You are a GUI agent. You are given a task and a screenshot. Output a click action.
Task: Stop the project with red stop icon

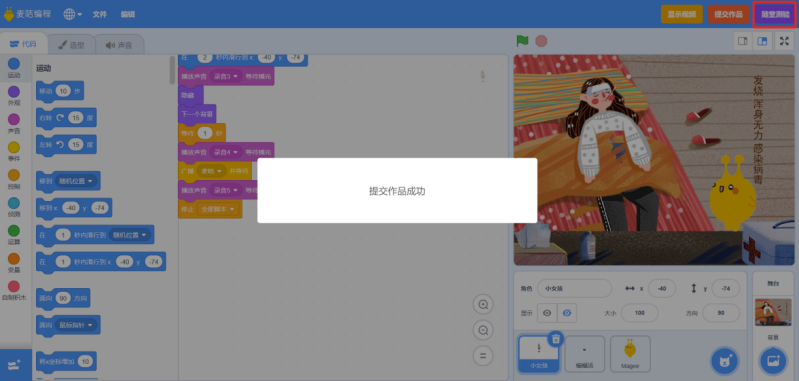pyautogui.click(x=541, y=41)
